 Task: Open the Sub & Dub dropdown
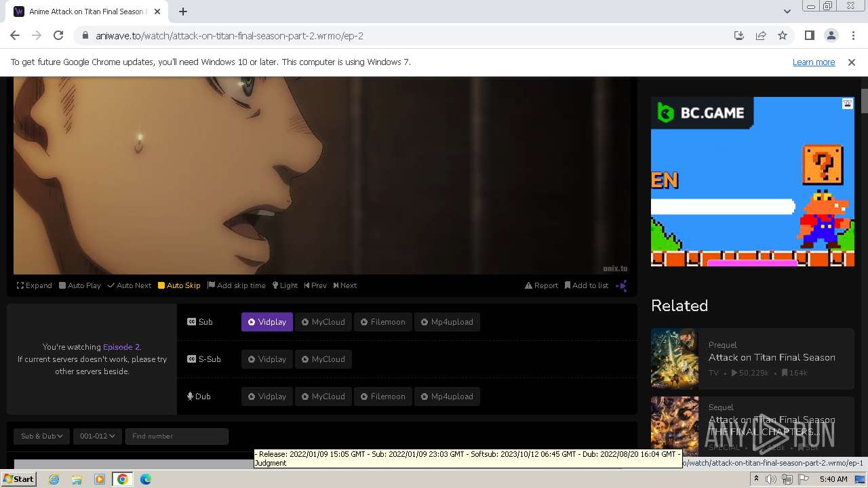(x=42, y=436)
